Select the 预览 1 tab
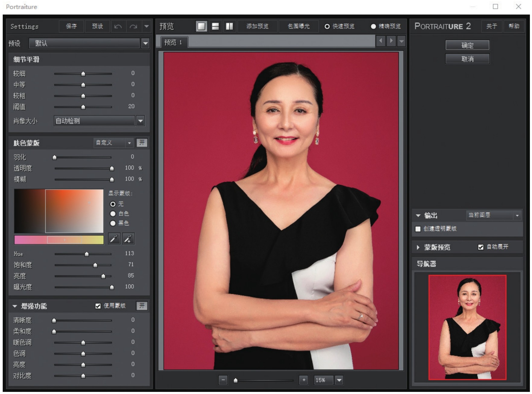 (173, 43)
